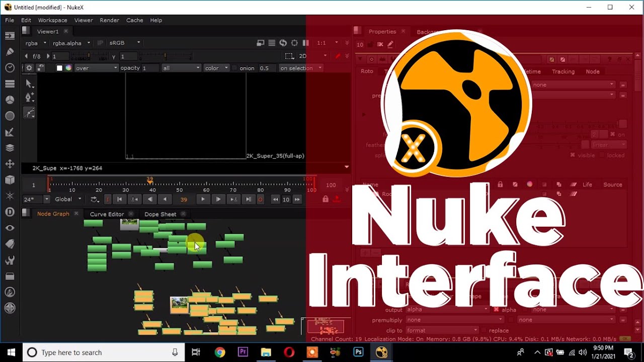Switch to the Curve Editor tab

coord(107,214)
